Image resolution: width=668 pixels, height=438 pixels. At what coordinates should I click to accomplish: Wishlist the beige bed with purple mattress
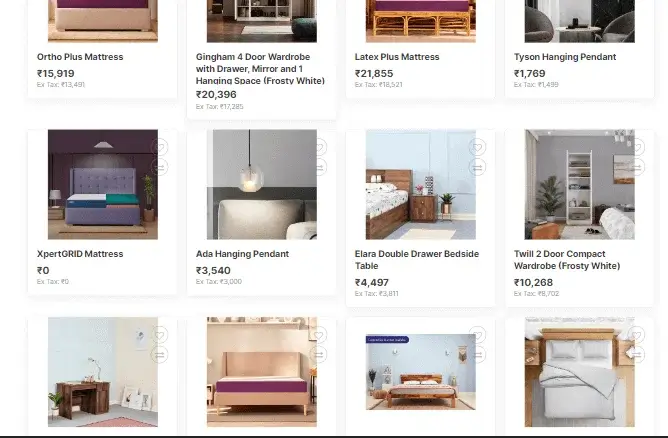point(319,335)
